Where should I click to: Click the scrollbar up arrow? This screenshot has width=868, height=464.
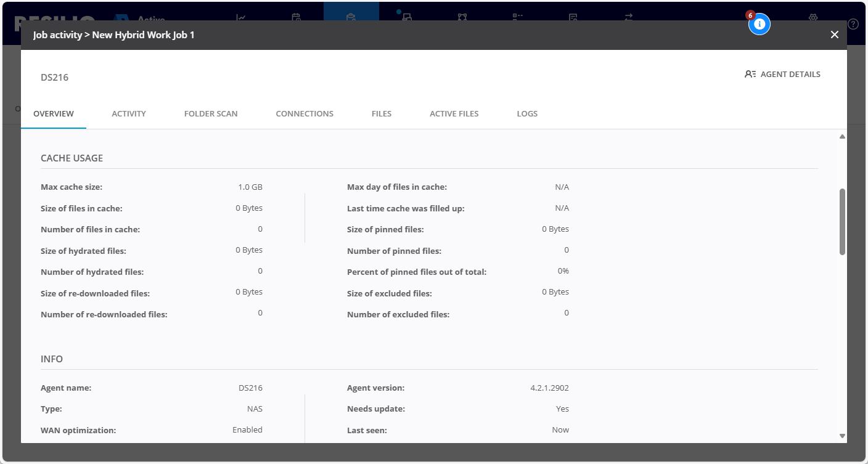pos(842,137)
